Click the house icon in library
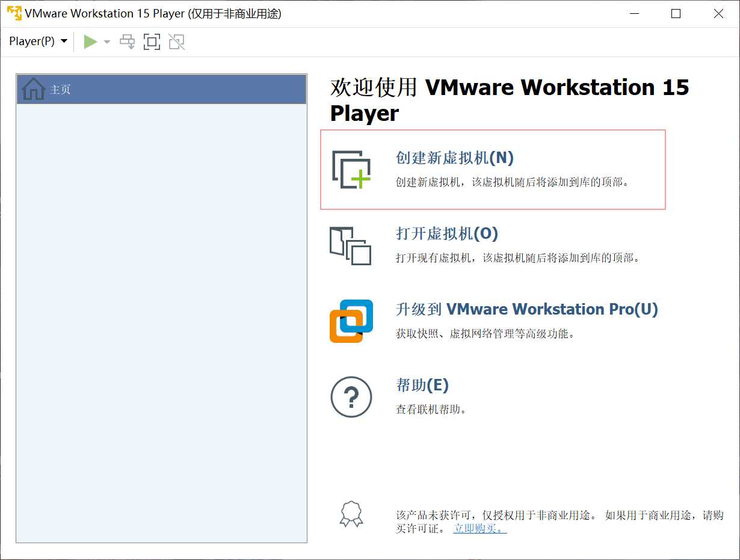This screenshot has height=560, width=740. pyautogui.click(x=34, y=89)
